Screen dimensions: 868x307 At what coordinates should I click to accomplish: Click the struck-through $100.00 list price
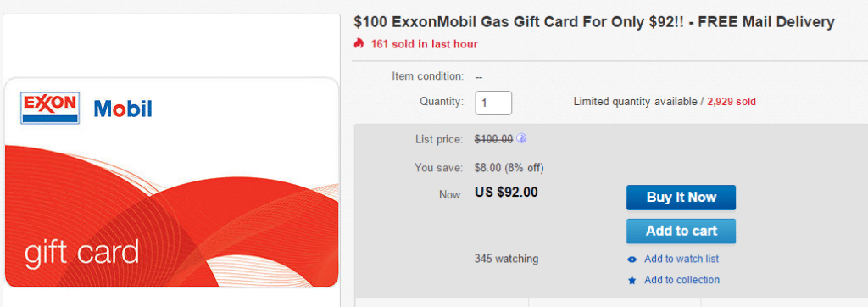(494, 139)
